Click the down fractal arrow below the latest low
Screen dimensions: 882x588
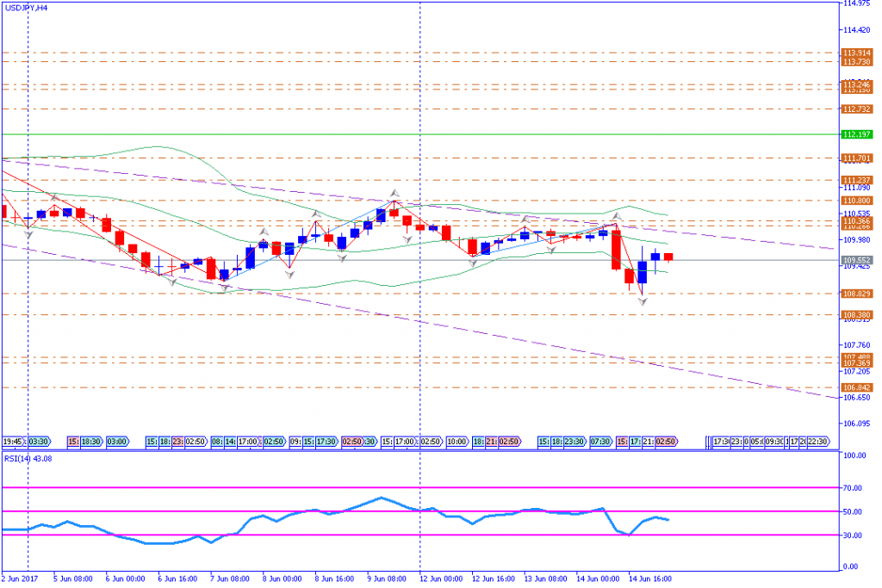642,303
